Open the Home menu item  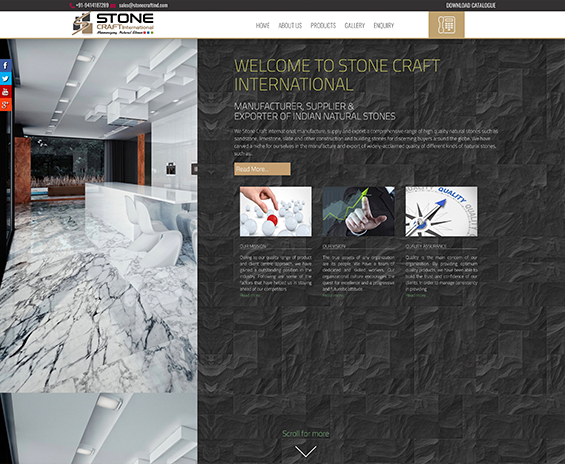262,26
